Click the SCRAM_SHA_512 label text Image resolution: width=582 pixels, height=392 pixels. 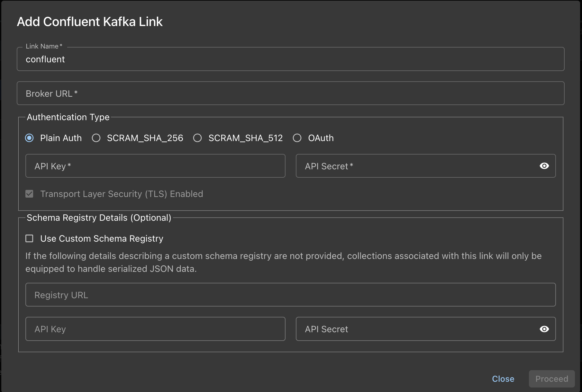click(246, 138)
